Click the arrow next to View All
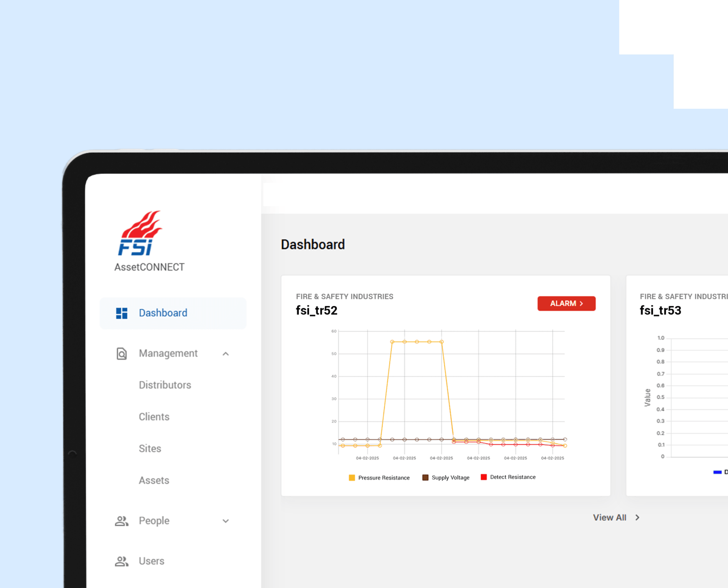Viewport: 728px width, 588px height. pos(637,518)
